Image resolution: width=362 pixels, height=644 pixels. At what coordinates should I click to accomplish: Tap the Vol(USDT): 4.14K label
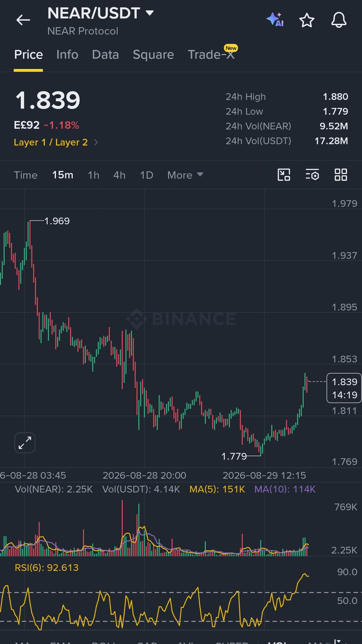141,489
